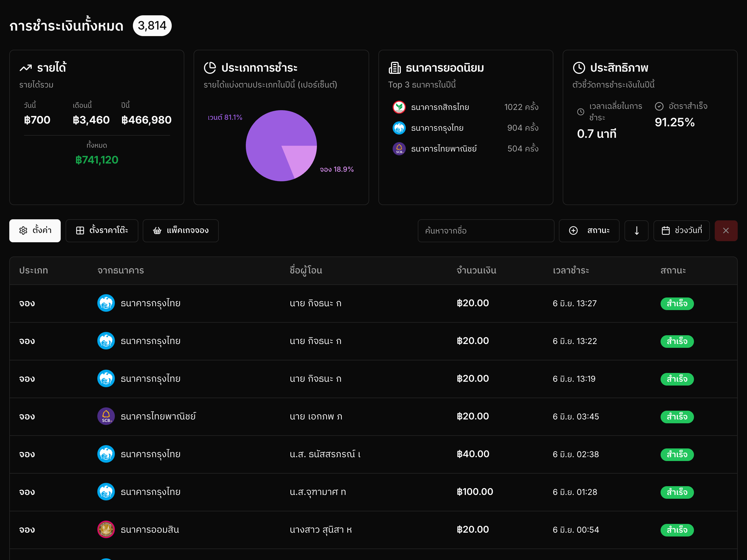
Task: Click the 0.7 นาที average time value
Action: click(x=597, y=134)
